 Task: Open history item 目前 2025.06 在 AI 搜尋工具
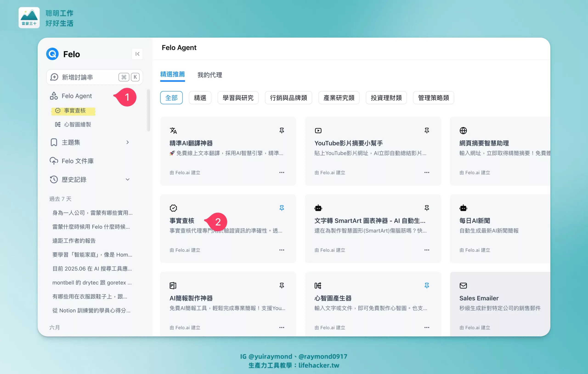92,268
